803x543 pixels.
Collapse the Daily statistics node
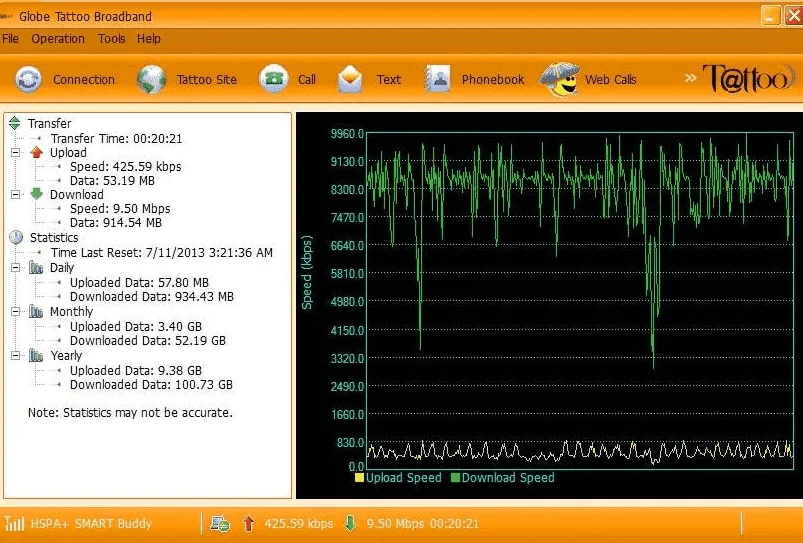(x=16, y=267)
